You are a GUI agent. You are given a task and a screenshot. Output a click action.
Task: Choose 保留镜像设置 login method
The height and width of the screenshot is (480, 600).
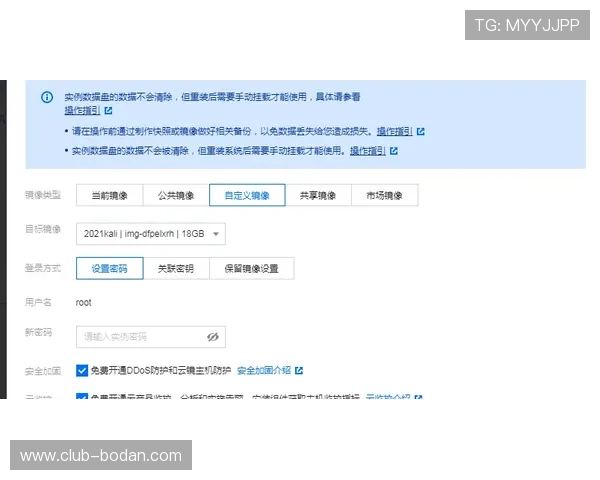click(251, 268)
